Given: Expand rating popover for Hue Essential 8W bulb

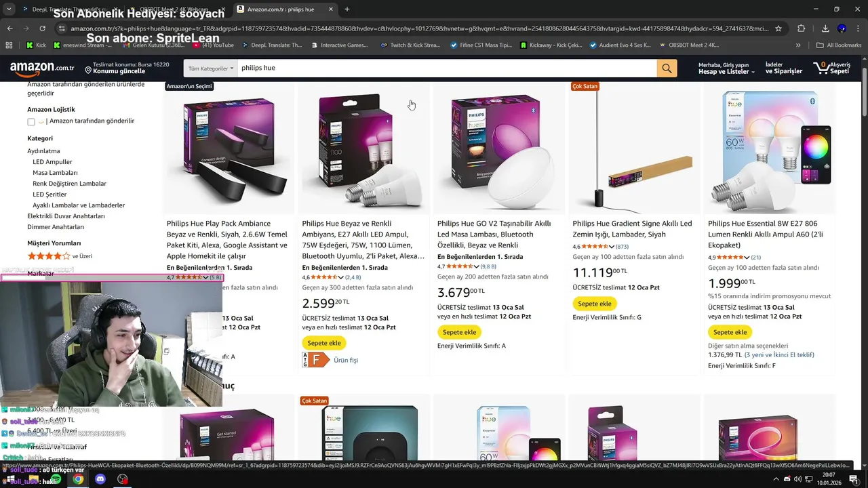Looking at the screenshot, I should tap(747, 258).
